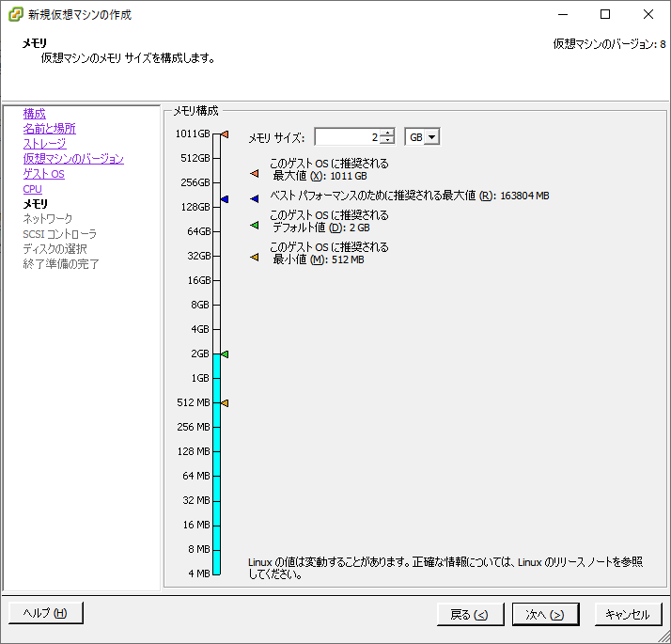Maximize the wizard window
Viewport: 671px width, 644px height.
coord(605,14)
